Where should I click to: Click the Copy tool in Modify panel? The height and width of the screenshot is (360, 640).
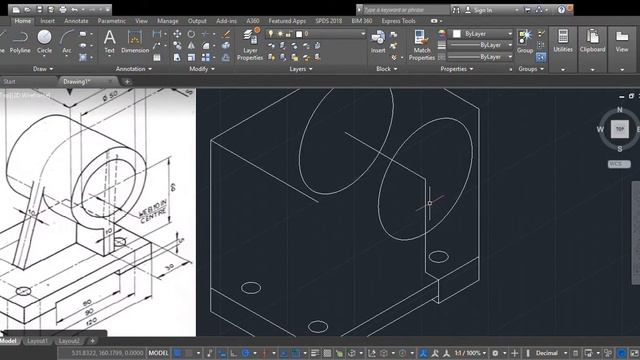[x=177, y=46]
